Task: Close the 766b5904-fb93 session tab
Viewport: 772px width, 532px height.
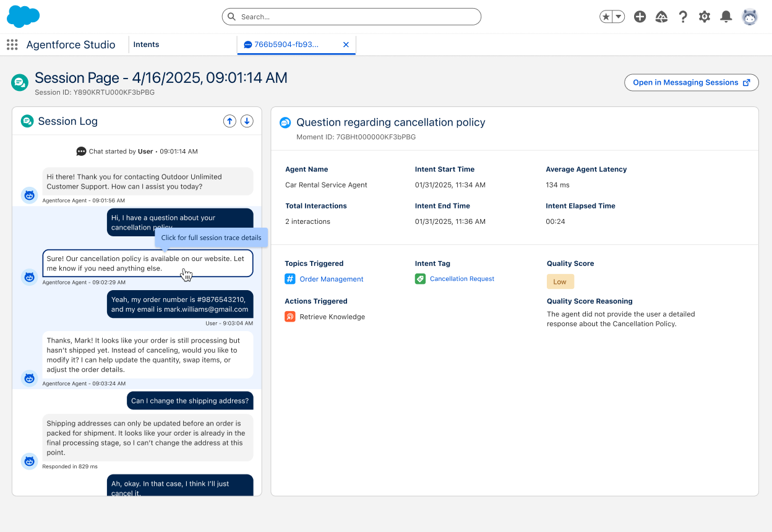Action: pos(346,45)
